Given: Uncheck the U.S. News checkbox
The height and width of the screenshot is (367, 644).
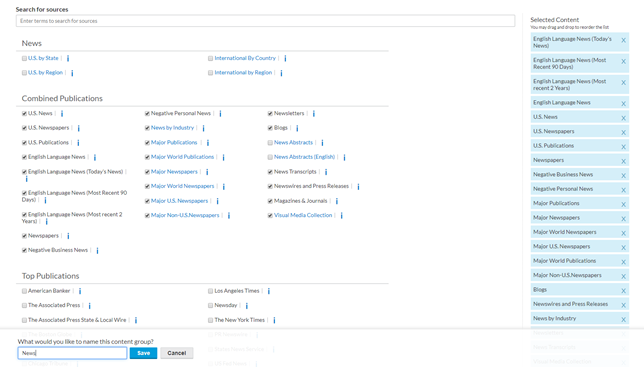Looking at the screenshot, I should tap(24, 113).
